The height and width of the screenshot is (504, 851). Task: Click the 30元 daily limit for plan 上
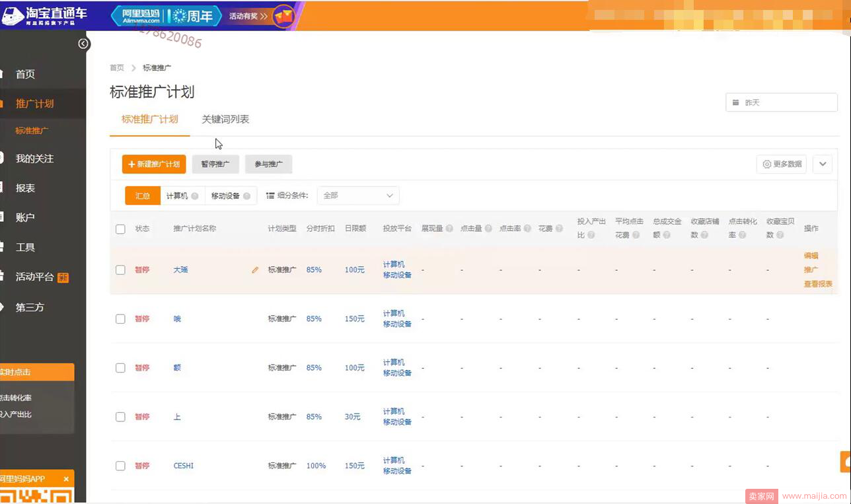coord(353,417)
